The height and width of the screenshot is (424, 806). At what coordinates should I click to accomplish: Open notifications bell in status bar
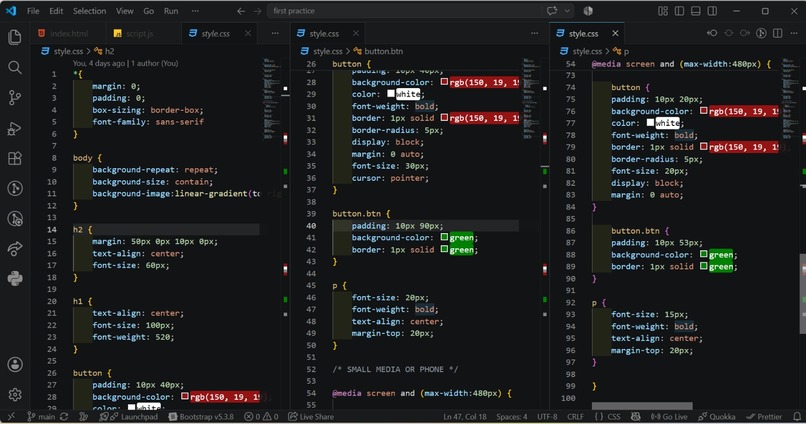[797, 417]
